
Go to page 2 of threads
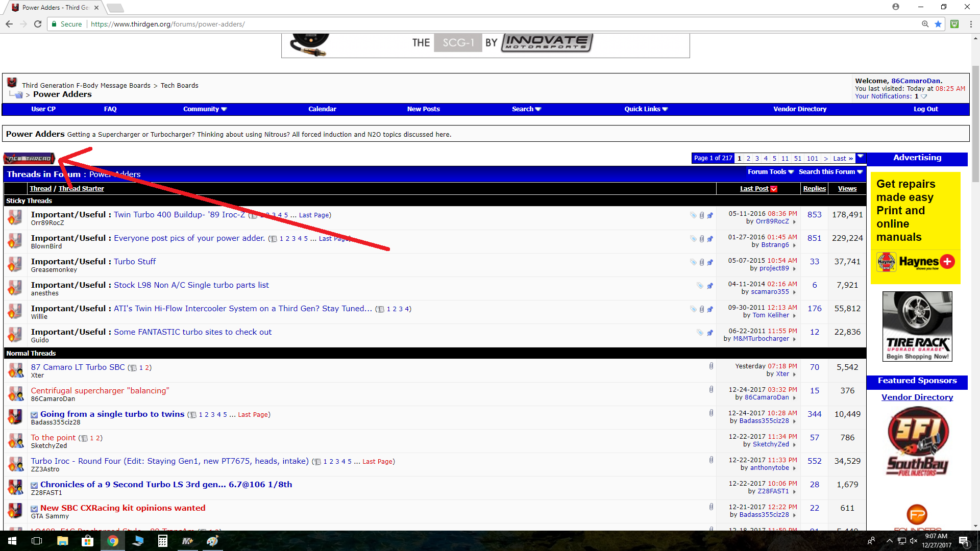pos(748,159)
